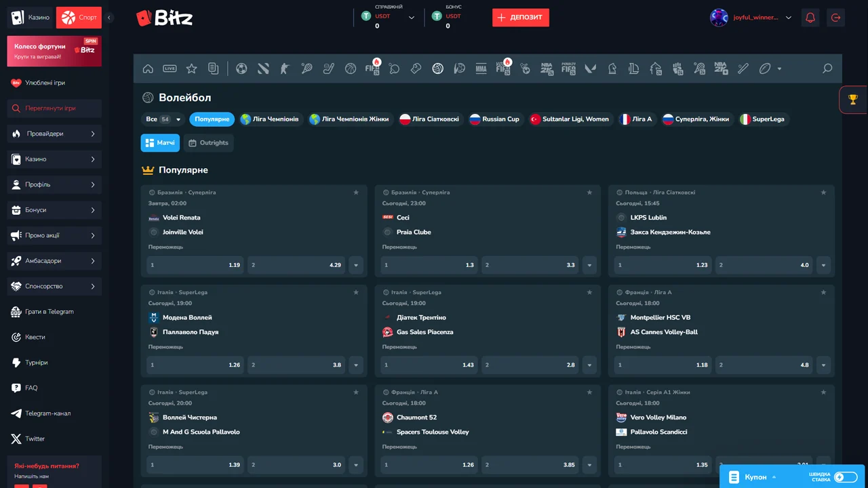Select the basketball icon

coord(350,68)
